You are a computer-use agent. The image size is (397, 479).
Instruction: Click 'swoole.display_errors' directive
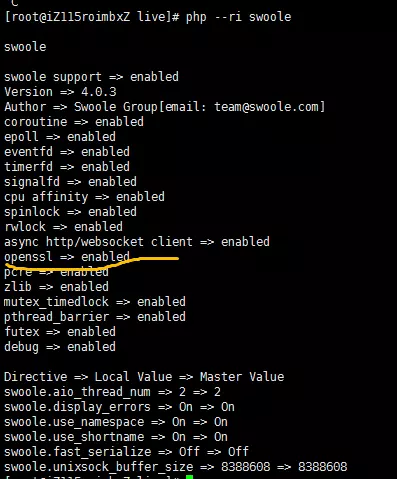[x=77, y=407]
